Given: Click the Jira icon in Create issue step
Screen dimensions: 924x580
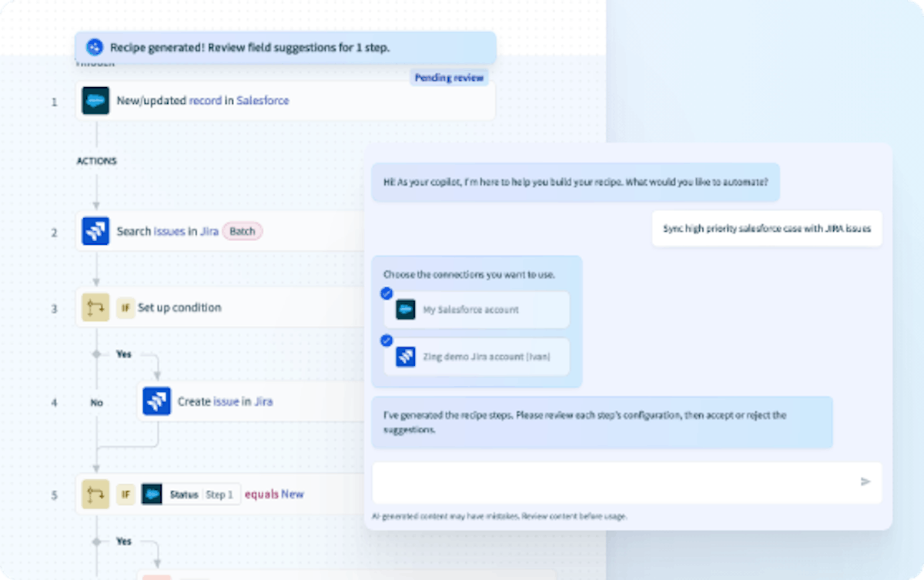Looking at the screenshot, I should pos(157,401).
